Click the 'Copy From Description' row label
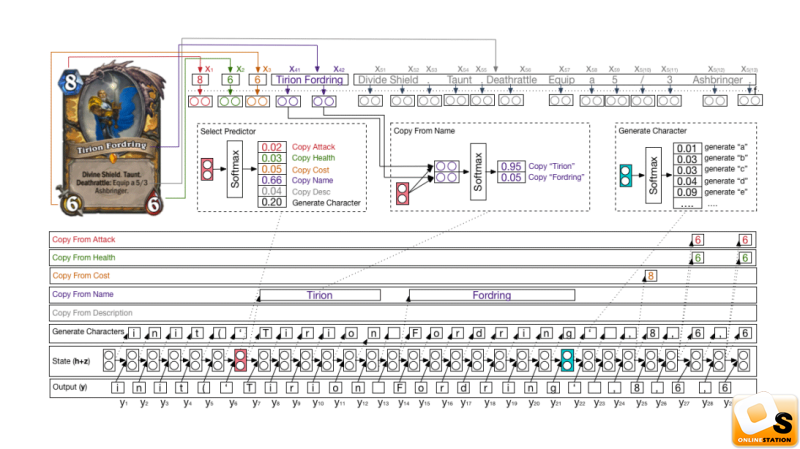The image size is (800, 449). click(92, 313)
